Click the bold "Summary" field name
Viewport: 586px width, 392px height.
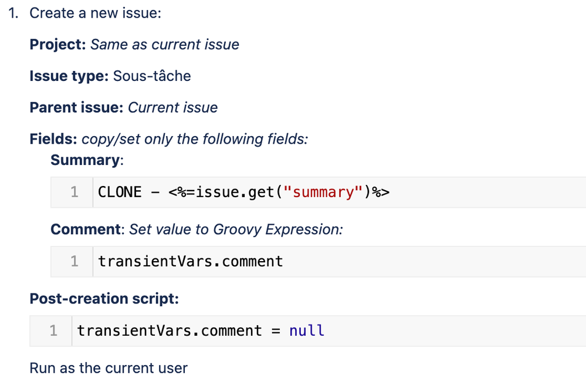(x=84, y=160)
